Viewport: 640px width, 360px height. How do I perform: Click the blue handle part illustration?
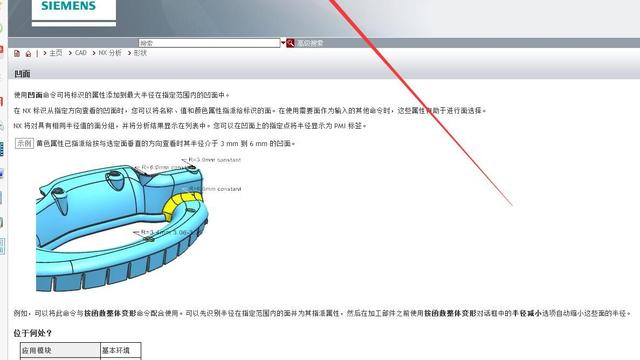122,224
